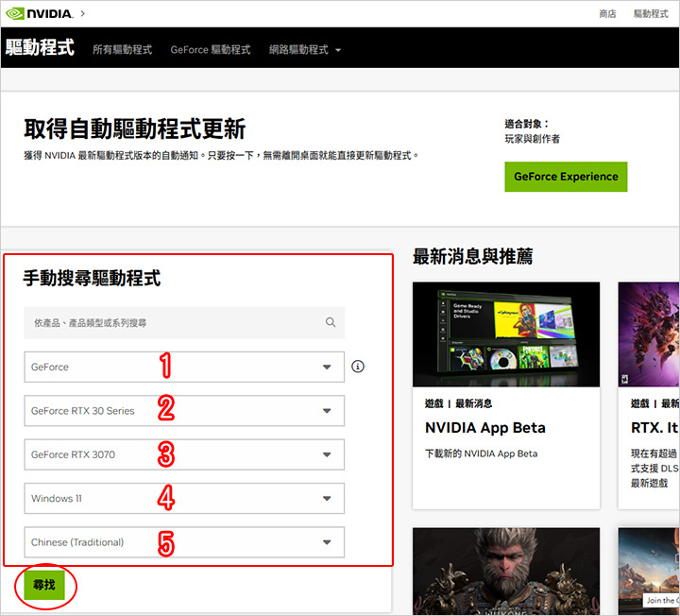The width and height of the screenshot is (680, 616).
Task: Click 手動搜尋驅動程式 heading
Action: (x=92, y=278)
